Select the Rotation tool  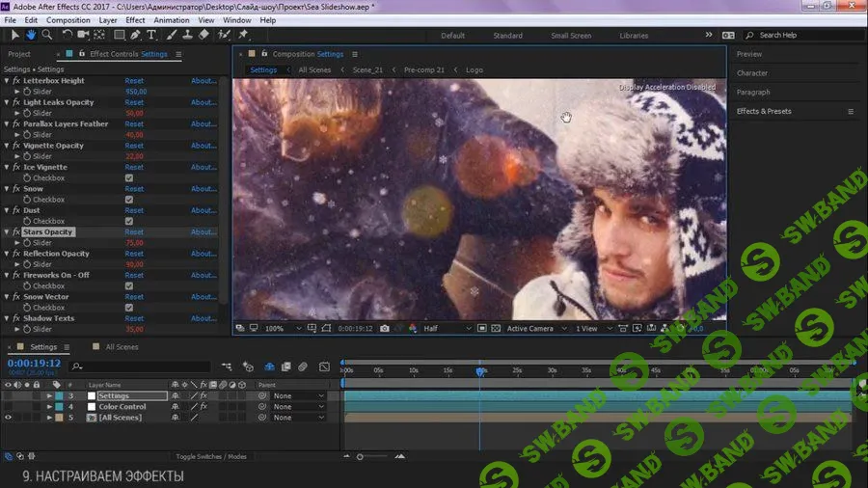click(67, 35)
